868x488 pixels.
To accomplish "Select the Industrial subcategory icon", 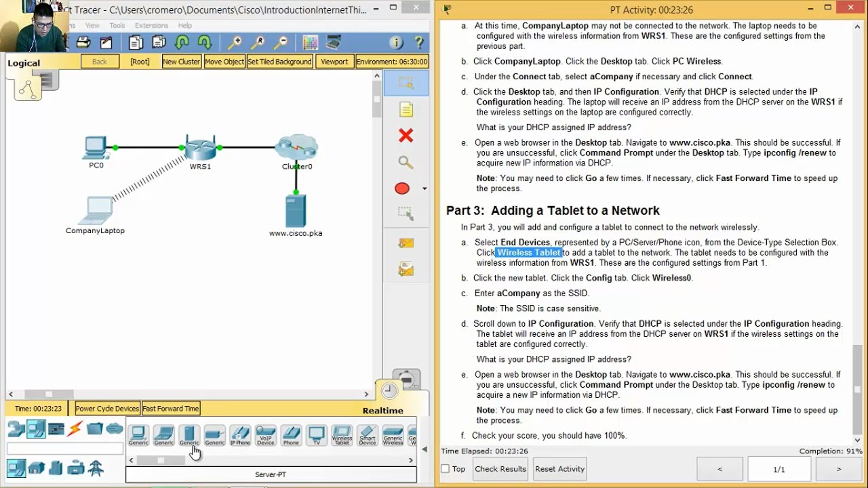I will (x=76, y=468).
